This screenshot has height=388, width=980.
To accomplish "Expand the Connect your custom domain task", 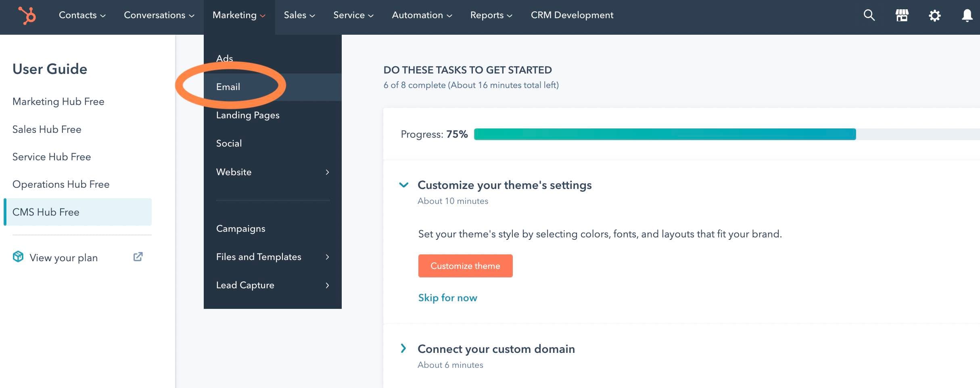I will [x=403, y=348].
